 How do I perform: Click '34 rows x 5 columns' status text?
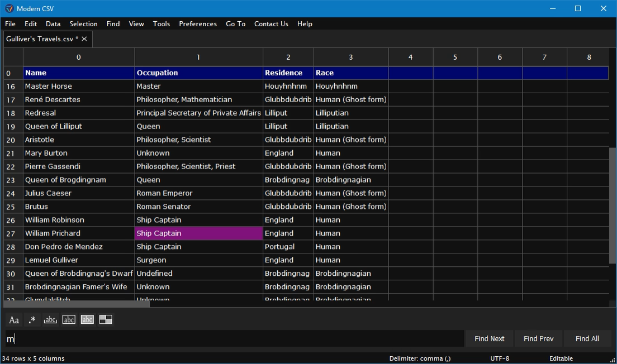click(x=33, y=358)
